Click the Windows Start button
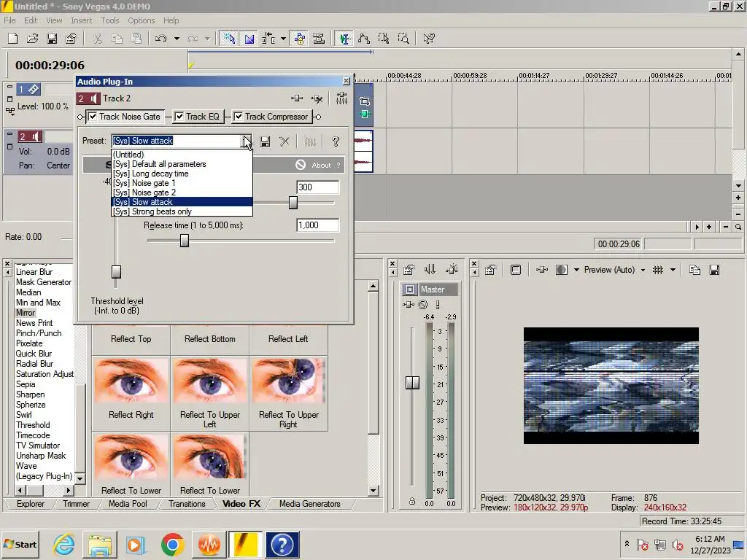Viewport: 747px width, 560px height. [x=20, y=544]
